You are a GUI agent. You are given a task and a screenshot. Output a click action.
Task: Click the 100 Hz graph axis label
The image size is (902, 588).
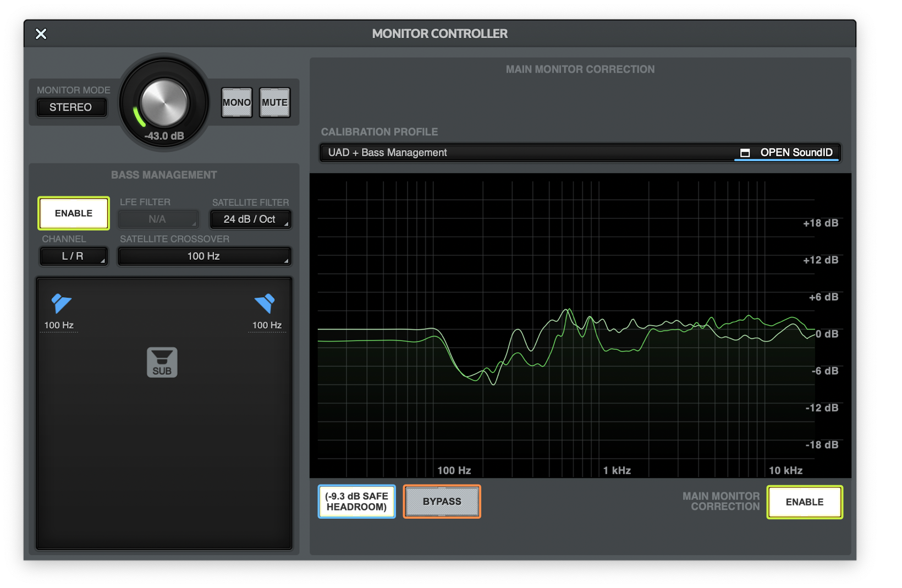point(454,471)
